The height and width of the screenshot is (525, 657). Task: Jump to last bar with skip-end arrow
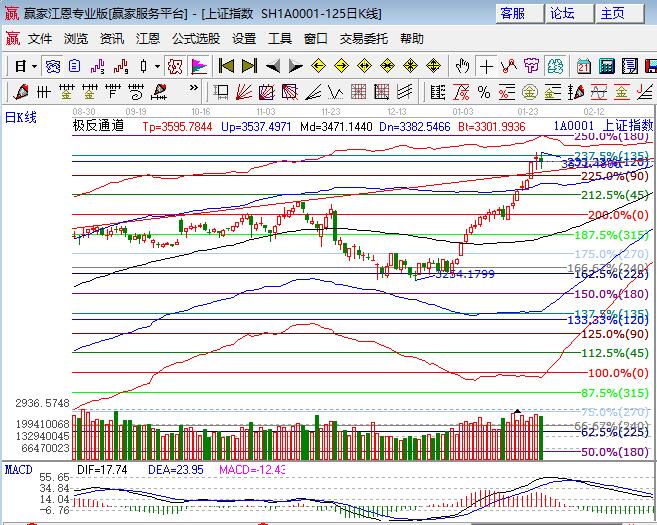click(249, 66)
